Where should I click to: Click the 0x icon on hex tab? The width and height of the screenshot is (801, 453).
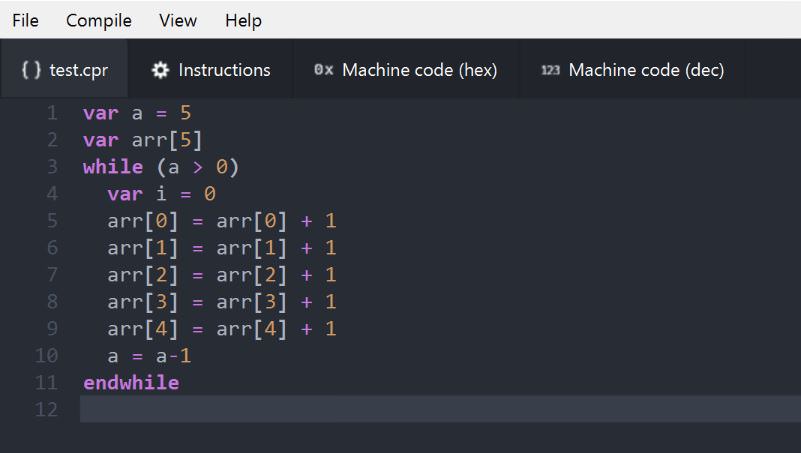click(323, 70)
